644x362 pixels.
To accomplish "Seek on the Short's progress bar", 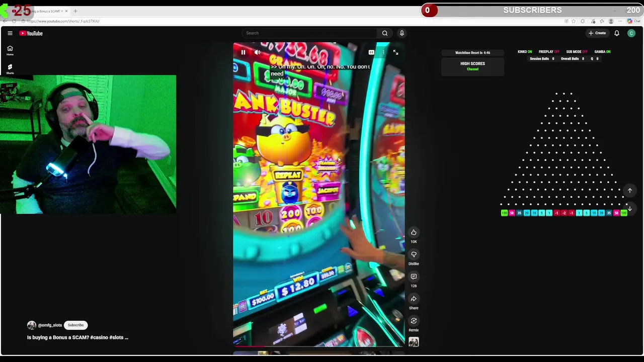I will [x=318, y=346].
